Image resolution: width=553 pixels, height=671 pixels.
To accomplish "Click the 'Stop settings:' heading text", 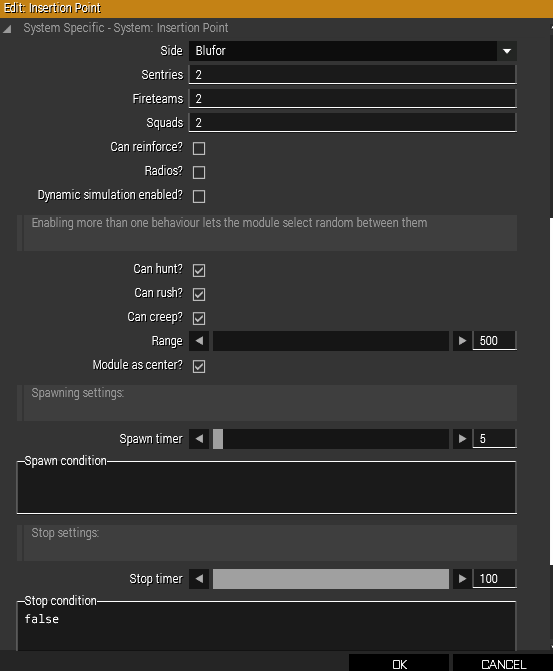I will click(x=65, y=533).
